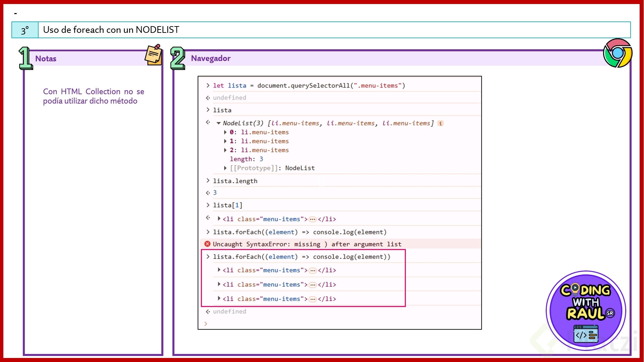Click the NodeList info 'i' badge
Viewport: 644px width, 362px height.
point(440,123)
